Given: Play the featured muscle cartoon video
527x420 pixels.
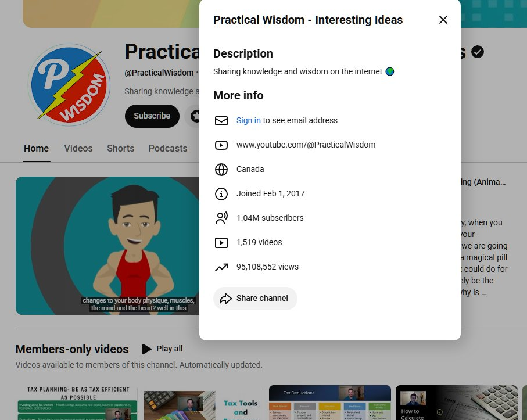Looking at the screenshot, I should pos(107,246).
